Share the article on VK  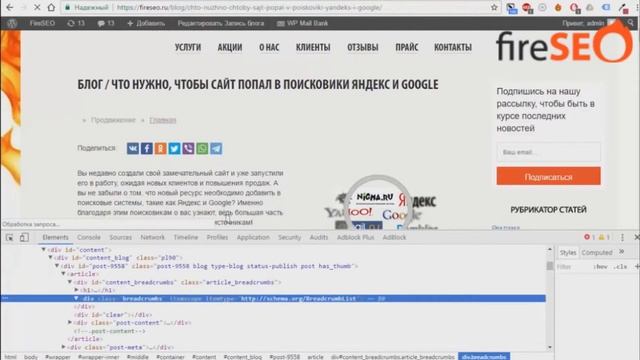click(x=133, y=148)
